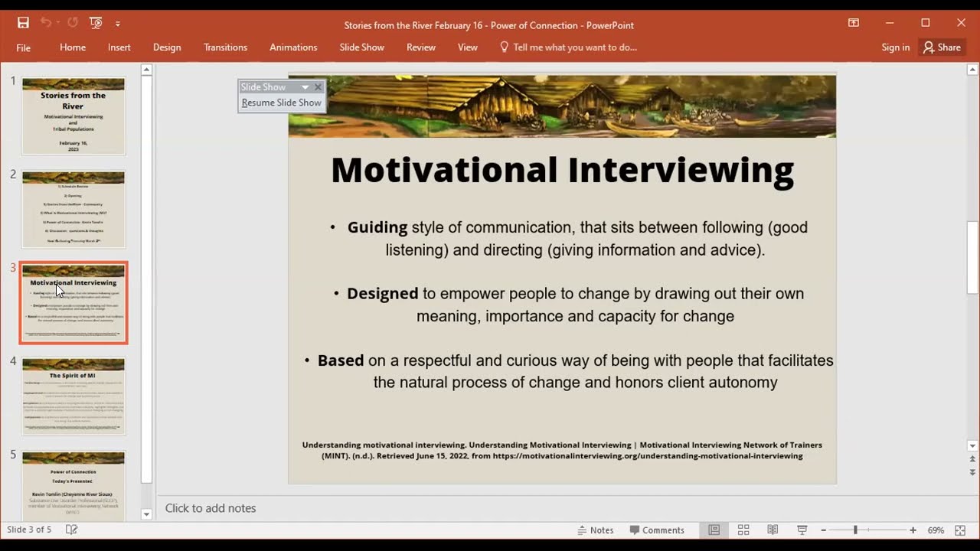Open Ribbon Display Options icon
This screenshot has width=980, height=551.
[x=854, y=23]
